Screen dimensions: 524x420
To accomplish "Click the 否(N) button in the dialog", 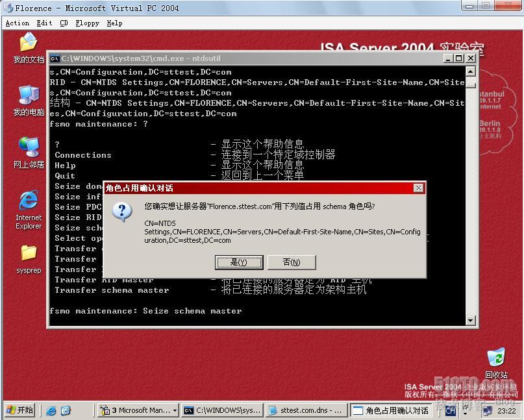I will pos(292,262).
